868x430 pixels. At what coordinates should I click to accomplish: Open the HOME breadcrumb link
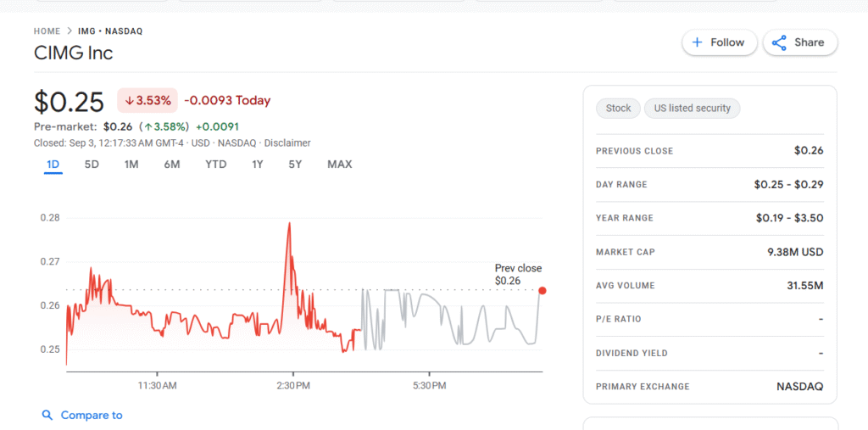point(47,31)
